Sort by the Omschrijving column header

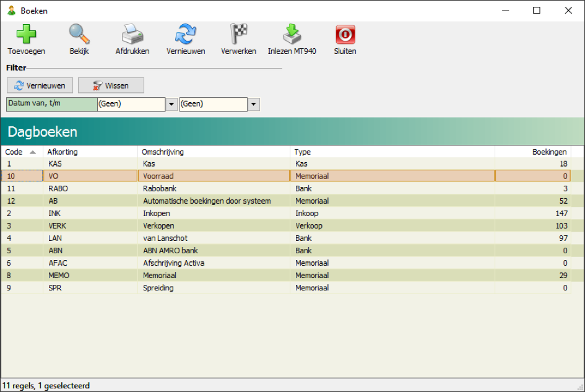tap(214, 152)
